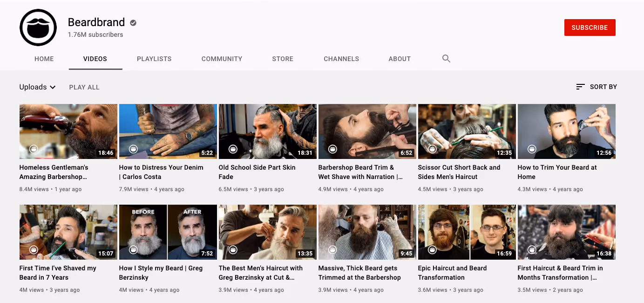
Task: Click the 6:52 barbershop beard trim thumbnail
Action: point(367,131)
